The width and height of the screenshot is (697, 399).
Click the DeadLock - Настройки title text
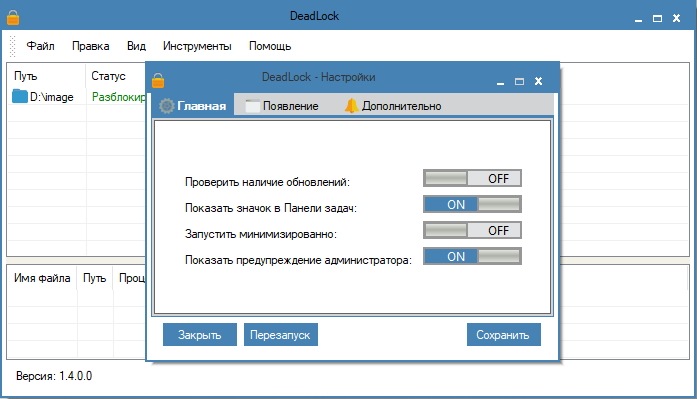[319, 77]
